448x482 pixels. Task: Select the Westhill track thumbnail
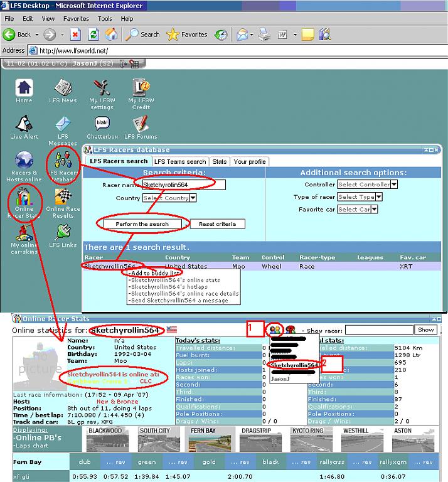click(362, 439)
